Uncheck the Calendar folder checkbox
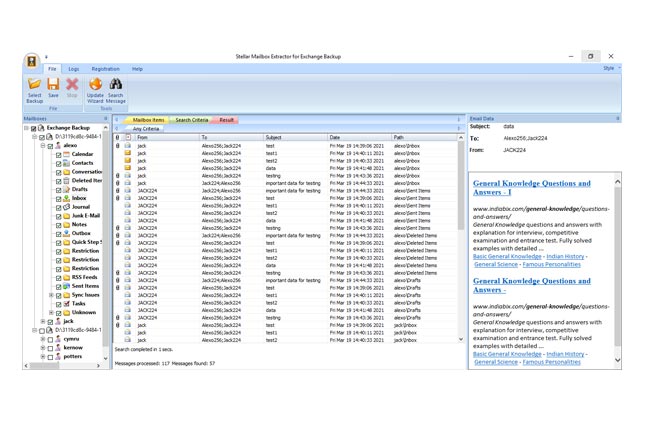The height and width of the screenshot is (421, 645). tap(58, 155)
